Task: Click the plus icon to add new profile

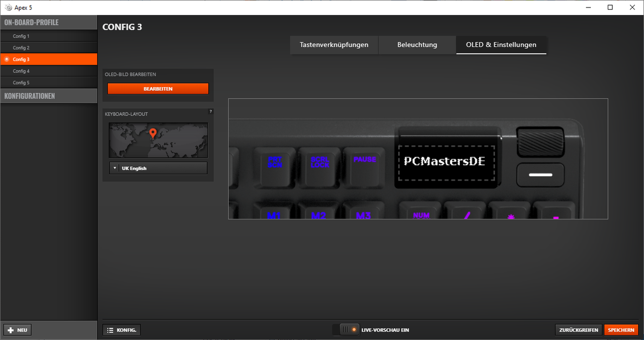Action: click(x=11, y=330)
